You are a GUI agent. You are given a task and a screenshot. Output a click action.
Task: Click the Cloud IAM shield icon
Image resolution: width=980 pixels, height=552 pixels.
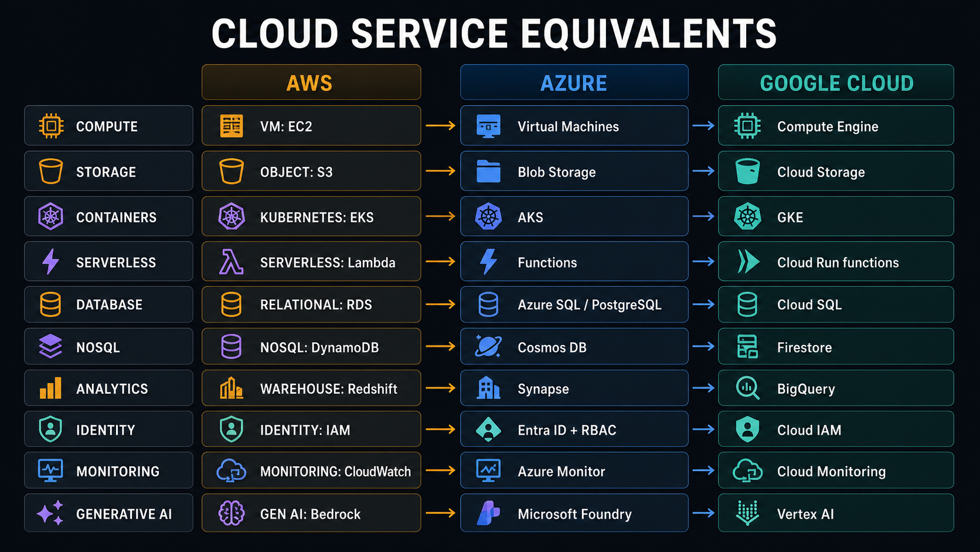[x=747, y=429]
